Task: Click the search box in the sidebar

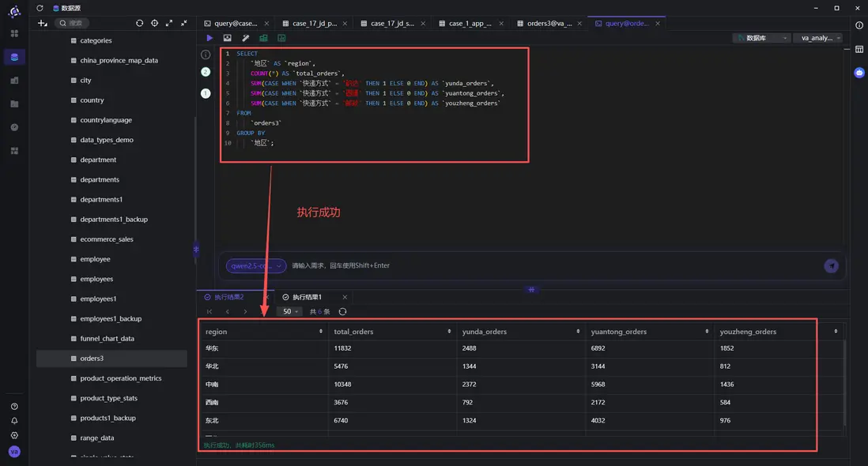Action: pyautogui.click(x=75, y=23)
